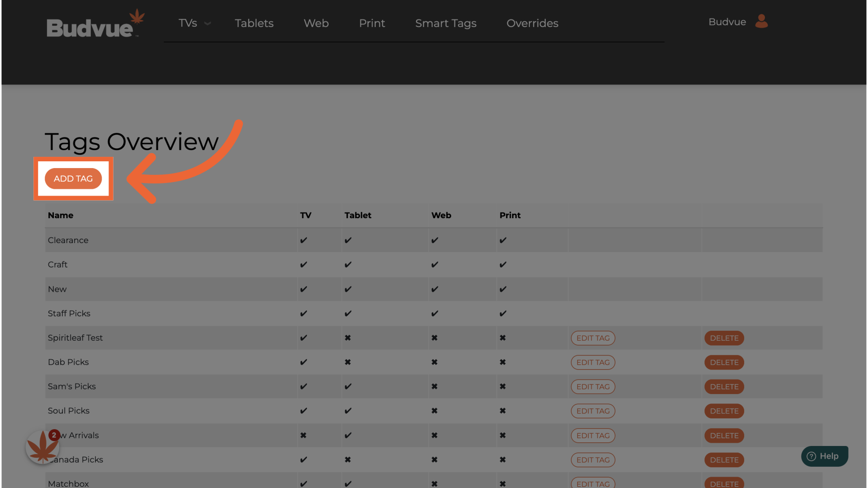Switch to the Tablets tab
The width and height of the screenshot is (868, 488).
[254, 23]
